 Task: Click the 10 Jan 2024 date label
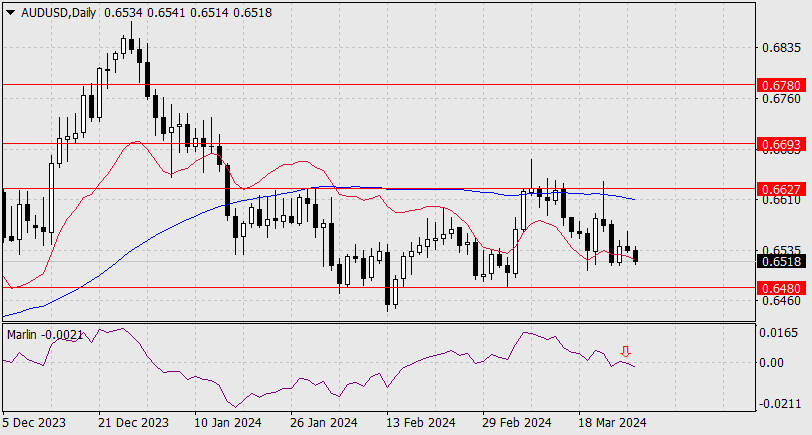pyautogui.click(x=228, y=423)
